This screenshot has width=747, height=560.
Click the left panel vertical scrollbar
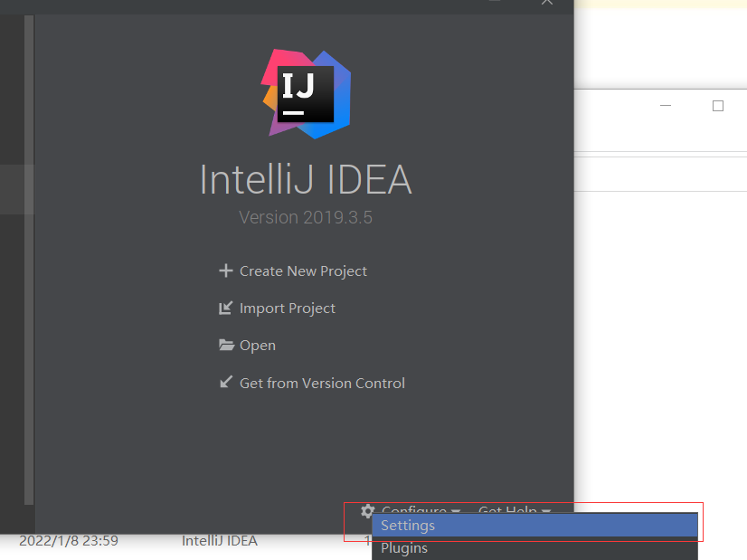[x=29, y=260]
